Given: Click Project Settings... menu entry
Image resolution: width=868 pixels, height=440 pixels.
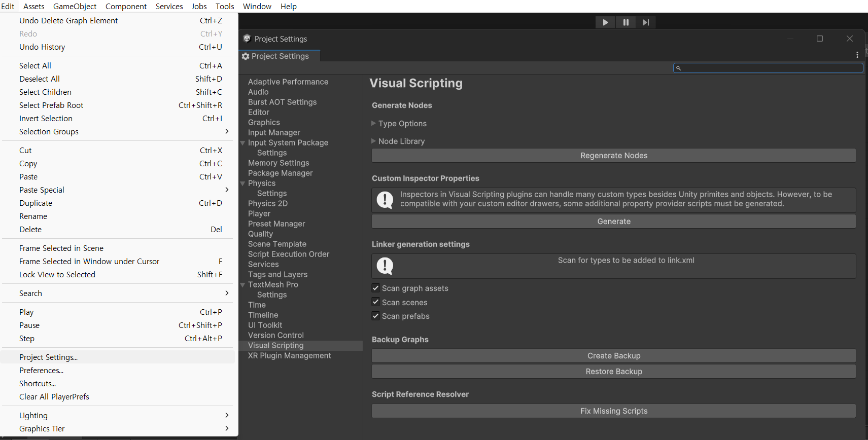Looking at the screenshot, I should click(x=119, y=357).
